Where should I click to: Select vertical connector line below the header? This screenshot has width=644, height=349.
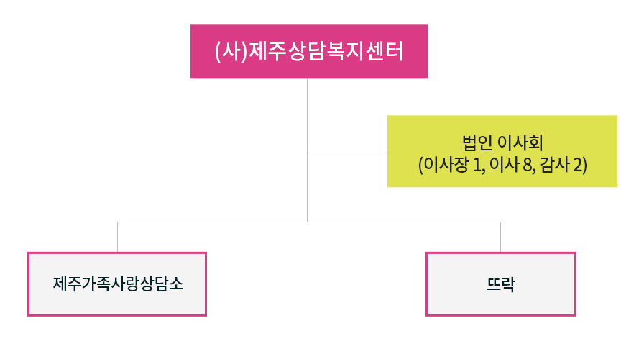[307, 150]
